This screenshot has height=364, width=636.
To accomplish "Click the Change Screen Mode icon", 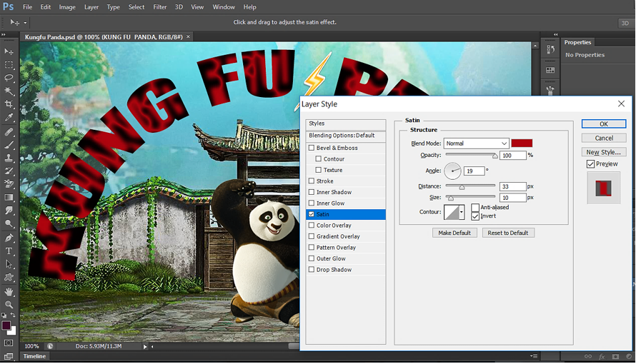I will pos(9,357).
